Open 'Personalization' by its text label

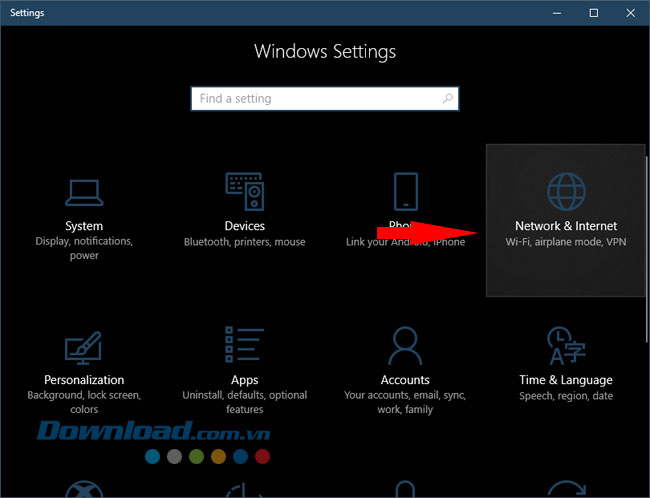[84, 380]
